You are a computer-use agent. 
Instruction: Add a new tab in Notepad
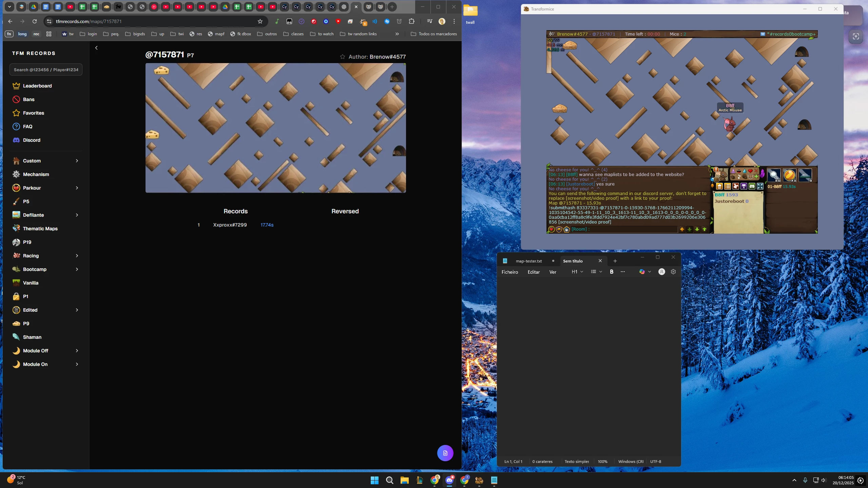click(x=615, y=261)
